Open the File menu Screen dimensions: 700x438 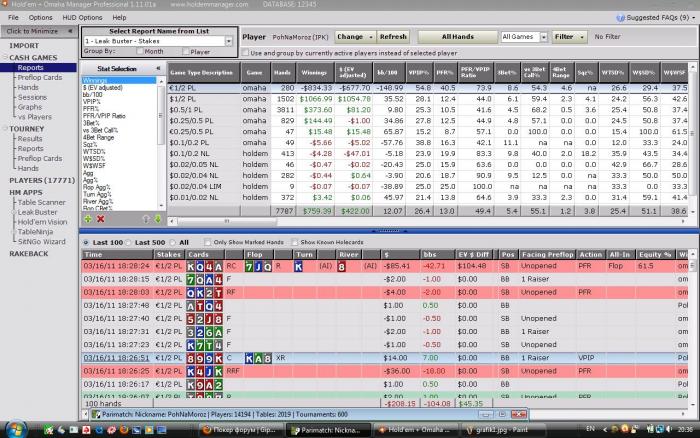pos(13,17)
